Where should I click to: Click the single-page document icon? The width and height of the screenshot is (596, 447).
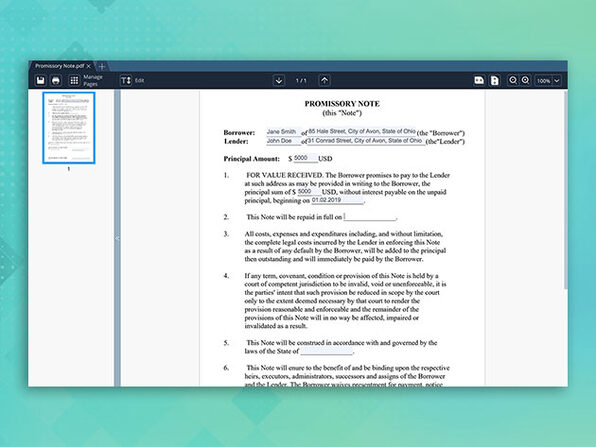[x=495, y=81]
